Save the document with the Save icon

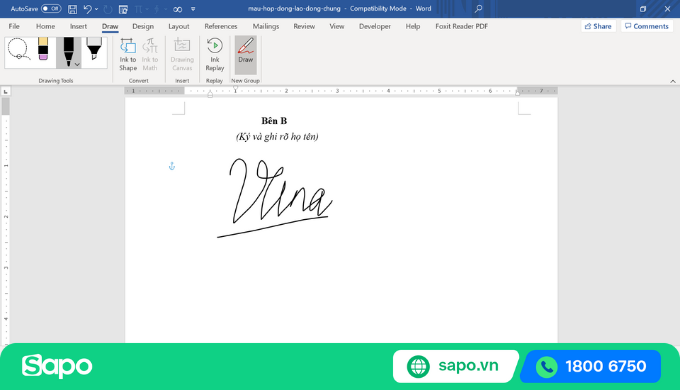pos(72,9)
